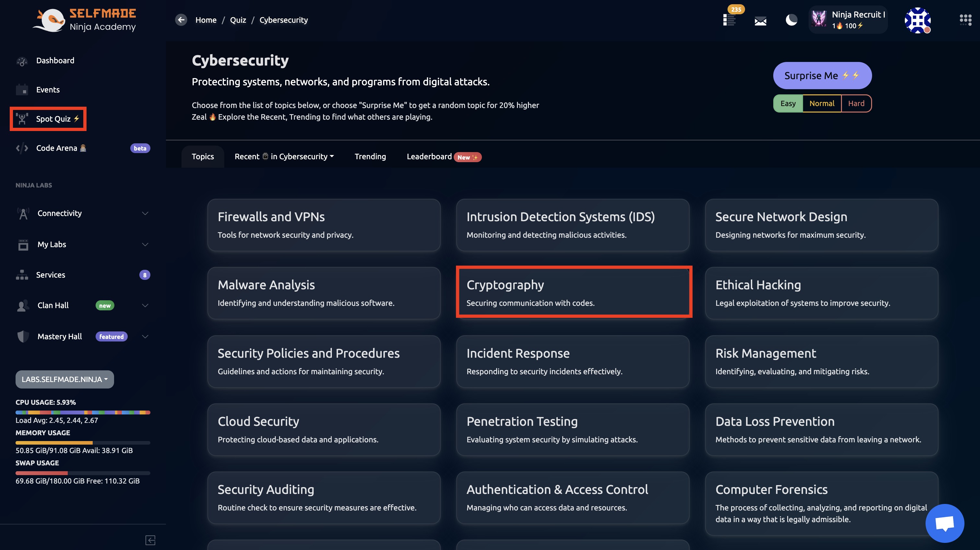Image resolution: width=980 pixels, height=550 pixels.
Task: Click the memory usage progress bar
Action: [83, 443]
